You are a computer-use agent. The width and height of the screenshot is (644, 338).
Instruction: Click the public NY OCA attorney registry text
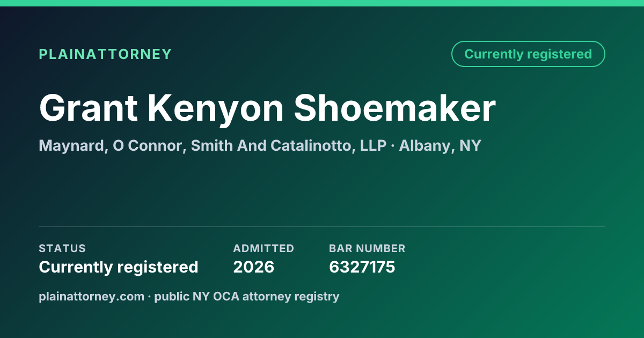(247, 296)
